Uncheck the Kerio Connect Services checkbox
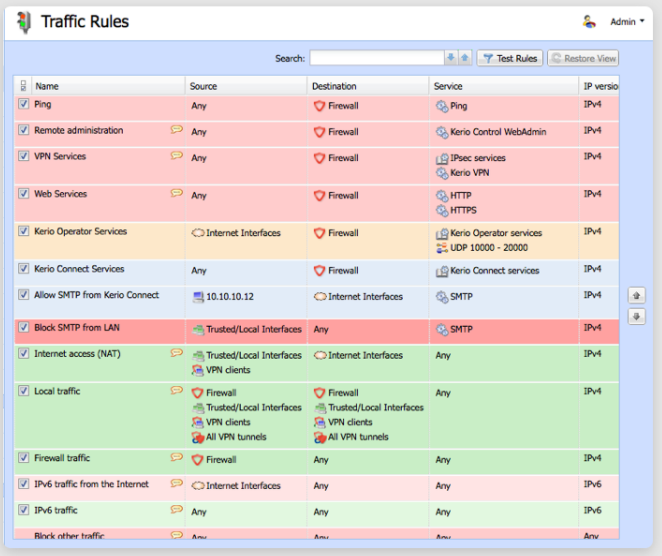Image resolution: width=662 pixels, height=556 pixels. [24, 269]
